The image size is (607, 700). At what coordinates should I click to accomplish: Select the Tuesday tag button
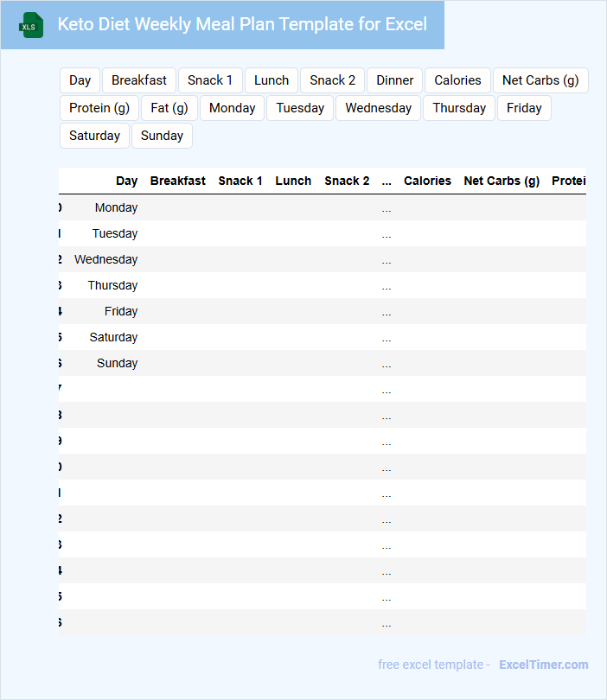click(x=300, y=108)
